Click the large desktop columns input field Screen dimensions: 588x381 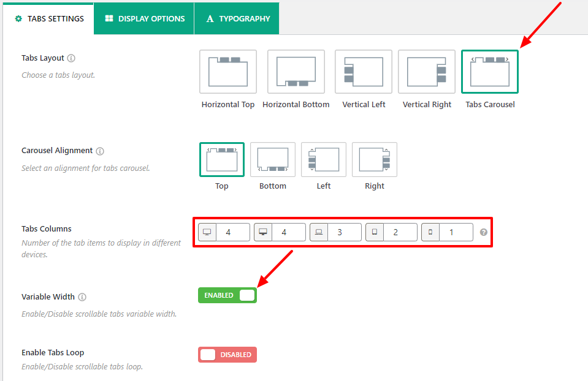pyautogui.click(x=232, y=232)
